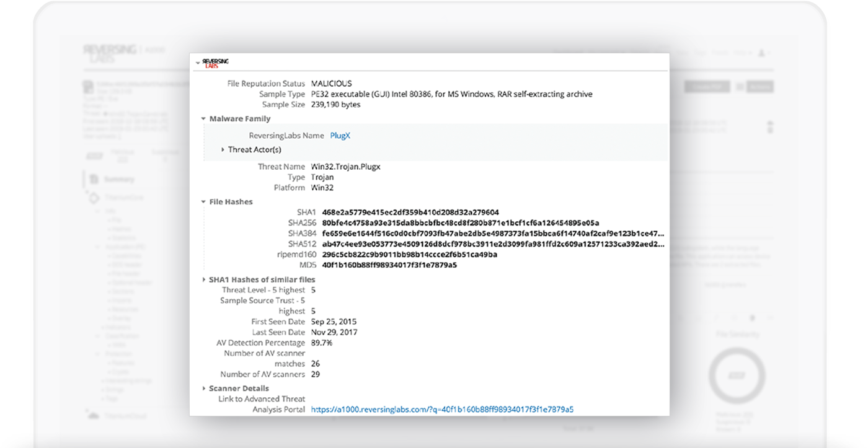The height and width of the screenshot is (448, 868).
Task: Click the ReversingLabs Name label
Action: pyautogui.click(x=286, y=136)
